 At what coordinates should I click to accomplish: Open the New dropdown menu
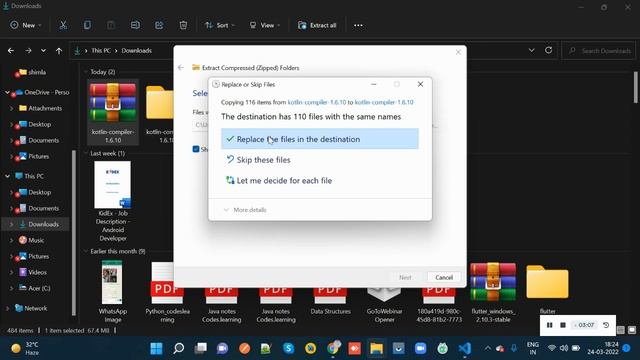click(x=26, y=25)
